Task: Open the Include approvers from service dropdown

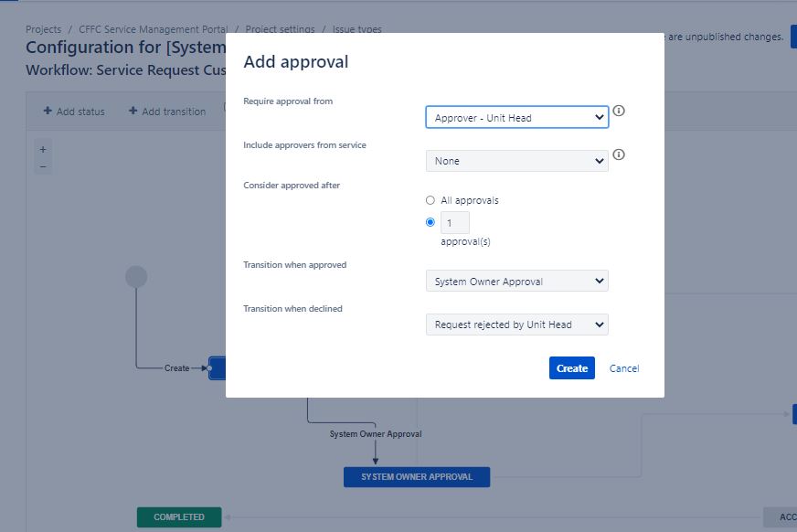Action: (x=517, y=161)
